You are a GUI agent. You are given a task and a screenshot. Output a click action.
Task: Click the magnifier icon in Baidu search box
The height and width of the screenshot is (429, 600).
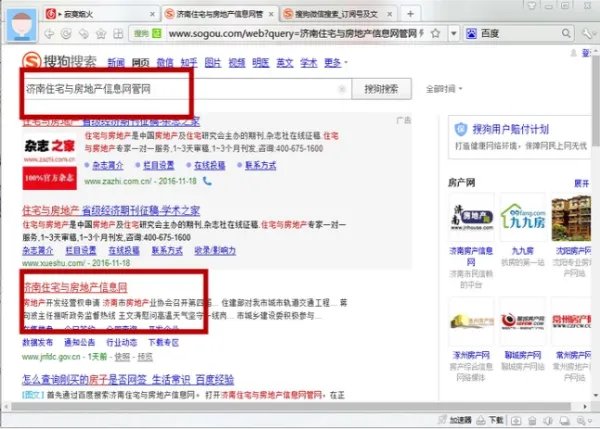(566, 33)
